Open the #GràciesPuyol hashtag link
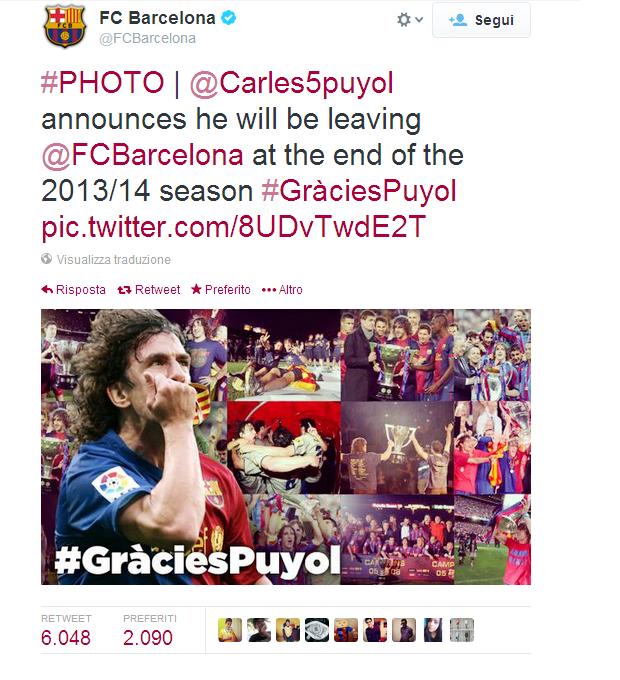The image size is (620, 680). point(359,192)
